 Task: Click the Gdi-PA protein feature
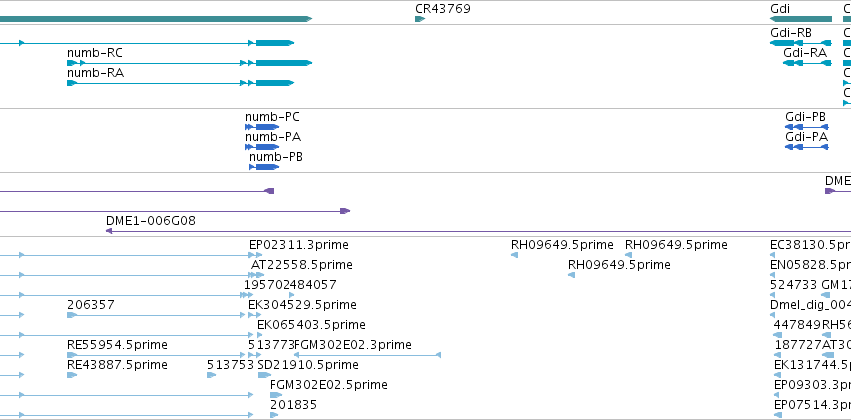coord(806,147)
